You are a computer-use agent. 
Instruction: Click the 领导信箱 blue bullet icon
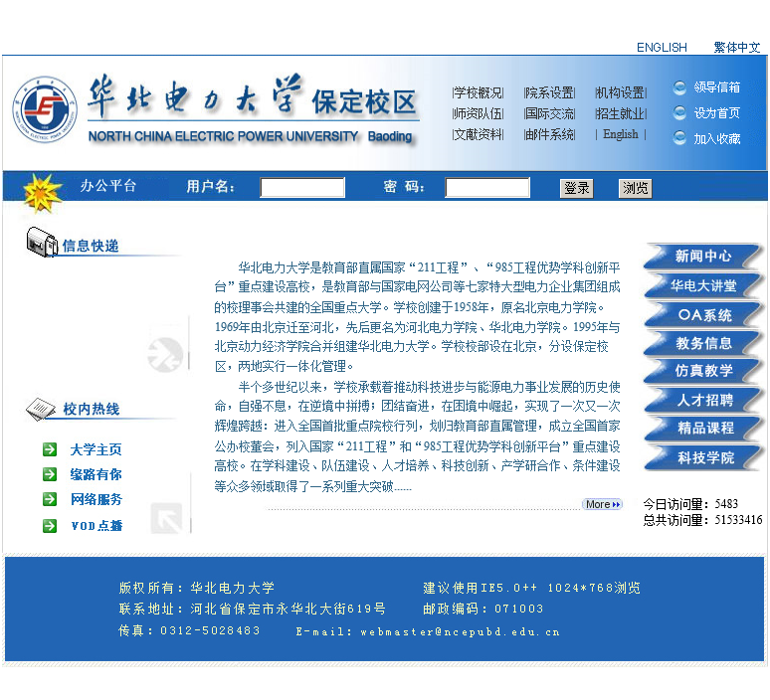[x=679, y=87]
